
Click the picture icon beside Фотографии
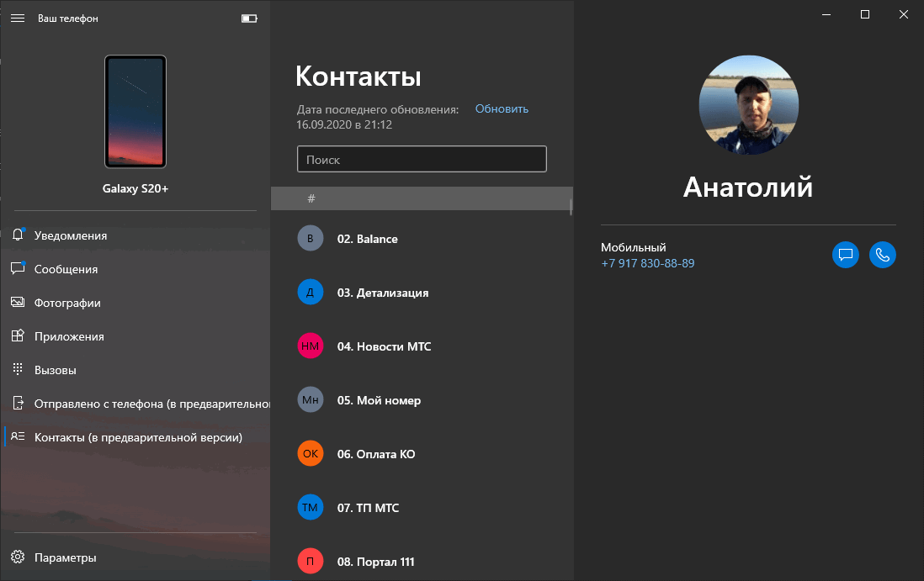tap(18, 302)
